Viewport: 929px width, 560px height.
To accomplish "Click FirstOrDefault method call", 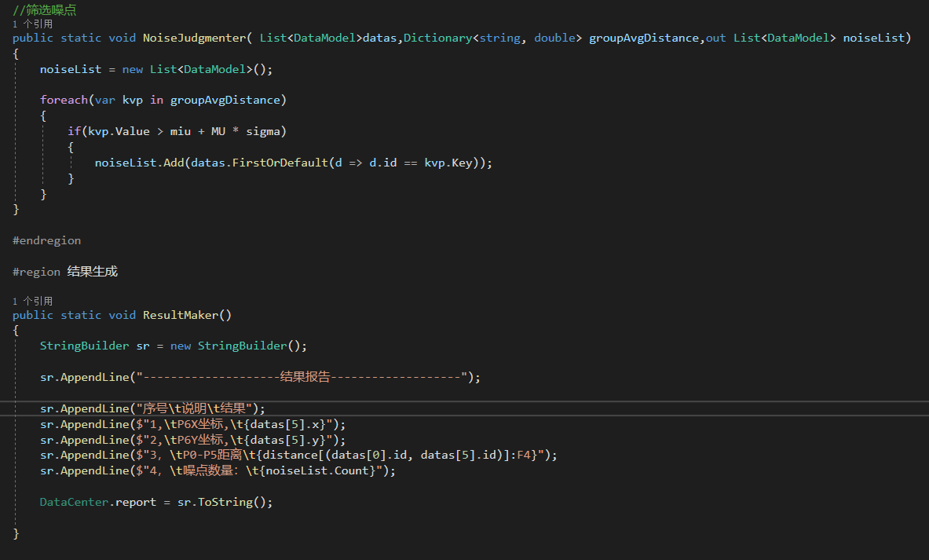I will 280,163.
